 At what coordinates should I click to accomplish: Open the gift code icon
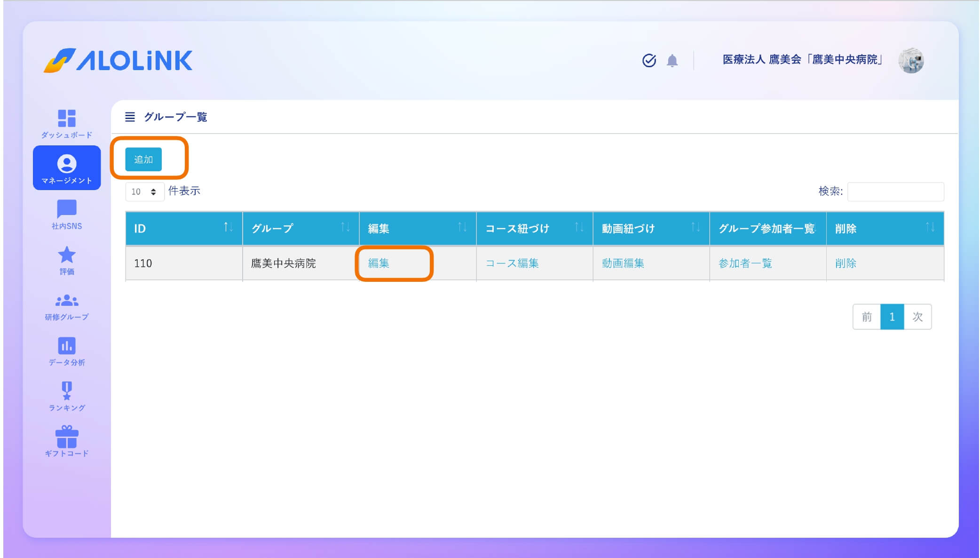pos(66,437)
